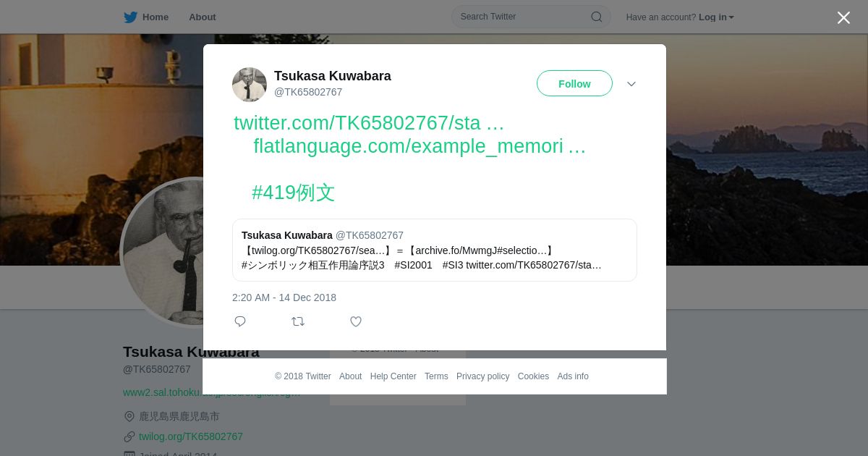Click the Twitter bird logo icon
Viewport: 868px width, 456px height.
point(130,17)
